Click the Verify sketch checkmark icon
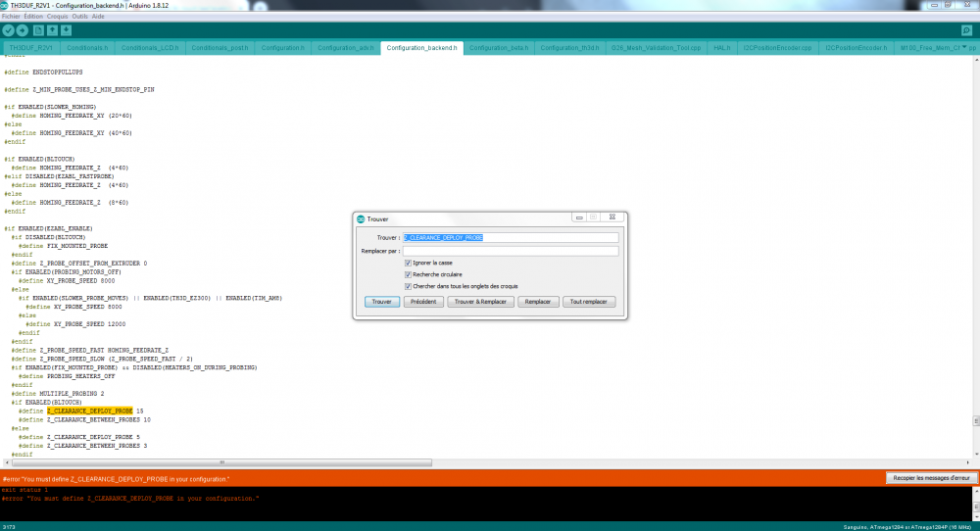 8,30
